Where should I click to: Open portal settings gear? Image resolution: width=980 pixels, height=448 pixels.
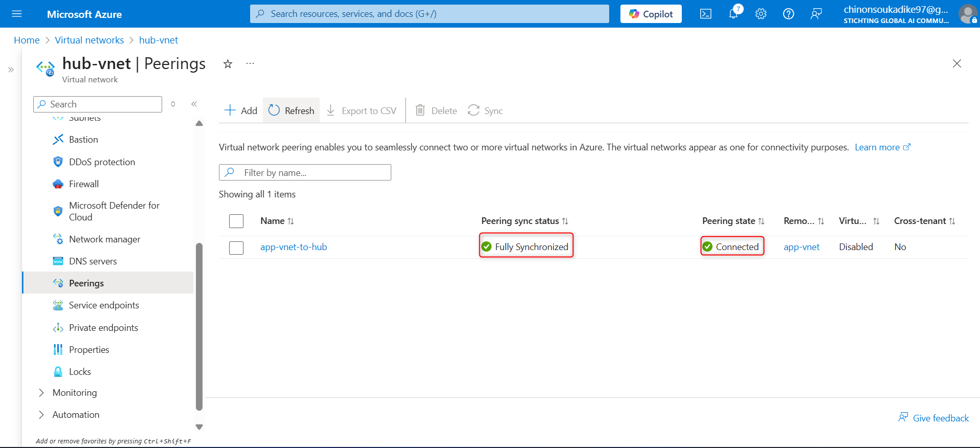761,14
